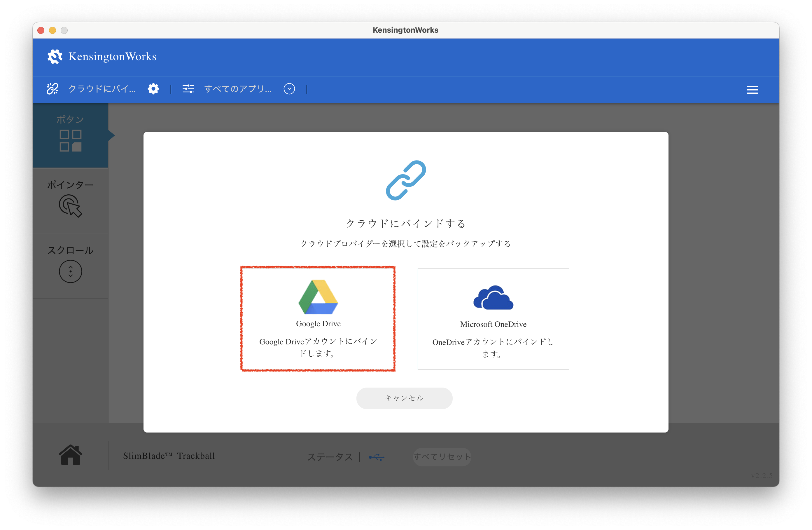Image resolution: width=812 pixels, height=530 pixels.
Task: Click the USB status icon
Action: (x=377, y=457)
